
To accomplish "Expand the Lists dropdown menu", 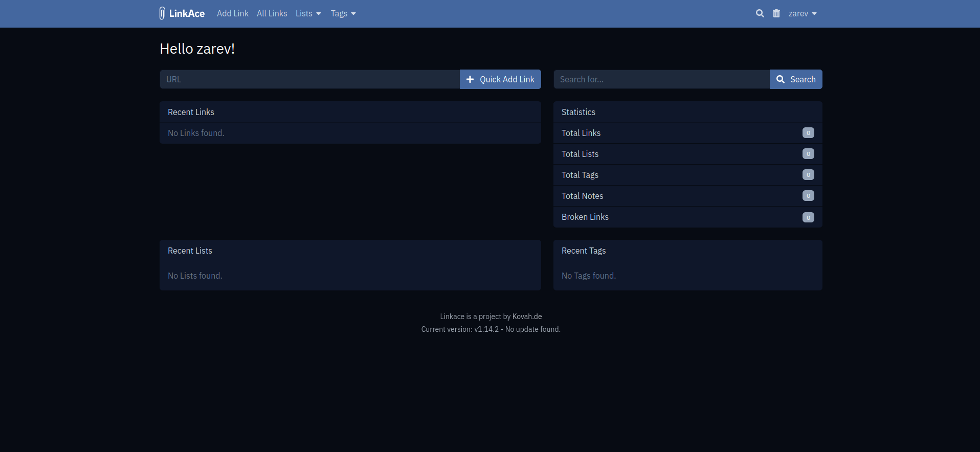I will 308,13.
